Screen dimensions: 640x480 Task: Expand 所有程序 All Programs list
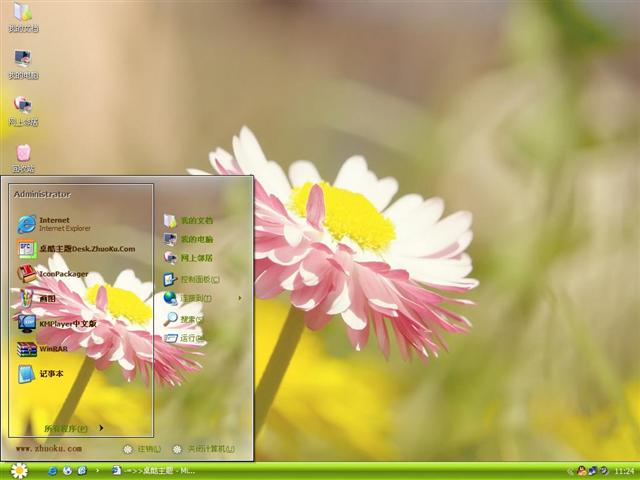point(73,428)
